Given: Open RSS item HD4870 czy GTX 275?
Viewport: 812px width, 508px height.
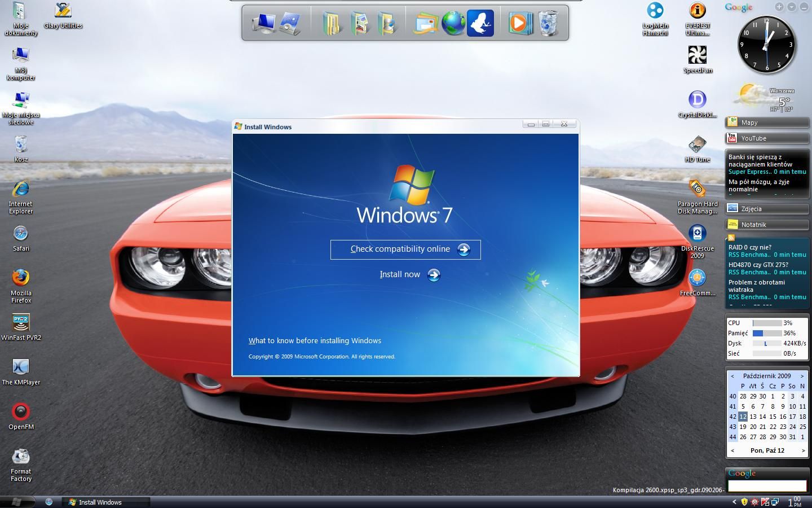Looking at the screenshot, I should tap(758, 265).
